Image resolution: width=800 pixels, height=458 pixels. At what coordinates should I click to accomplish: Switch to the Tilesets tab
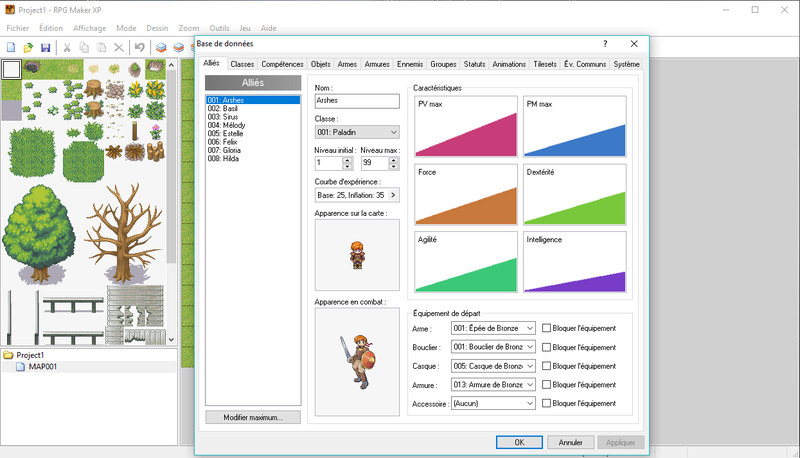pyautogui.click(x=545, y=64)
